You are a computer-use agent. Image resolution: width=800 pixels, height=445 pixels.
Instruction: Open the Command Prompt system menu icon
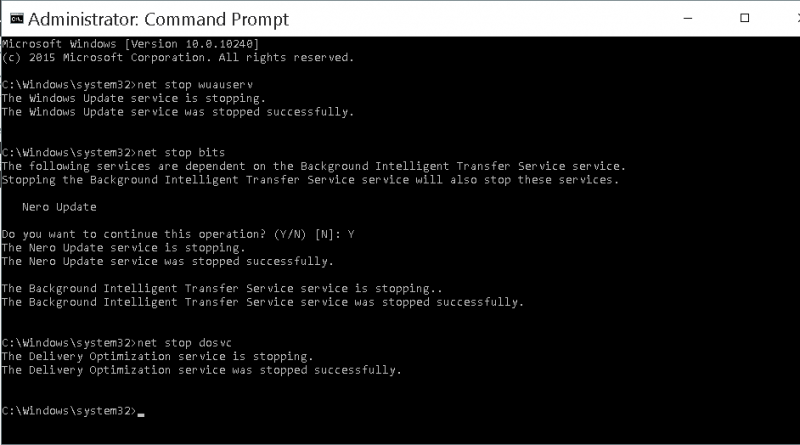coord(16,19)
